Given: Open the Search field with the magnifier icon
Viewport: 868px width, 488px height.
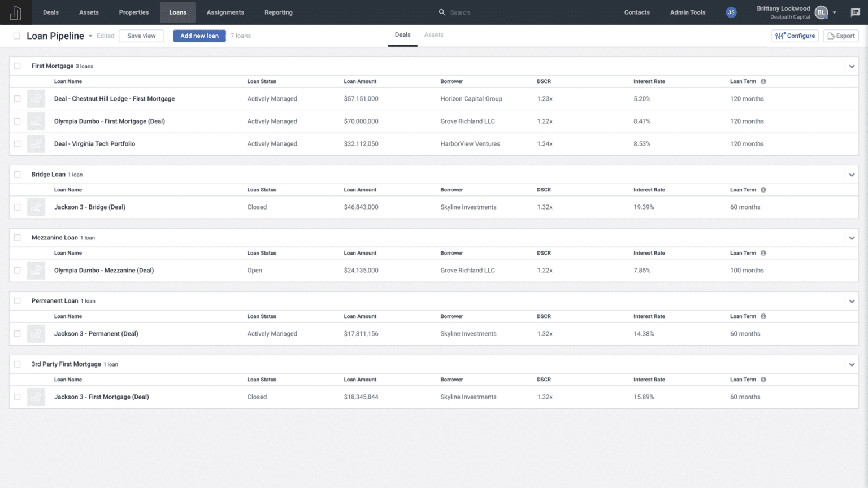Looking at the screenshot, I should click(442, 12).
